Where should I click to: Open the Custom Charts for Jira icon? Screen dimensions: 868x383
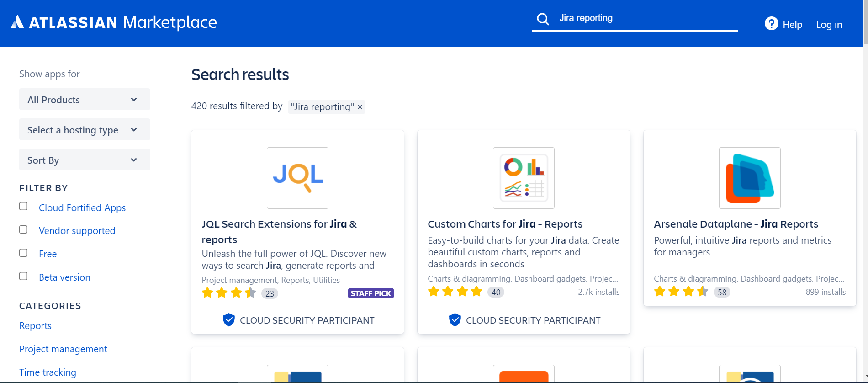(524, 178)
